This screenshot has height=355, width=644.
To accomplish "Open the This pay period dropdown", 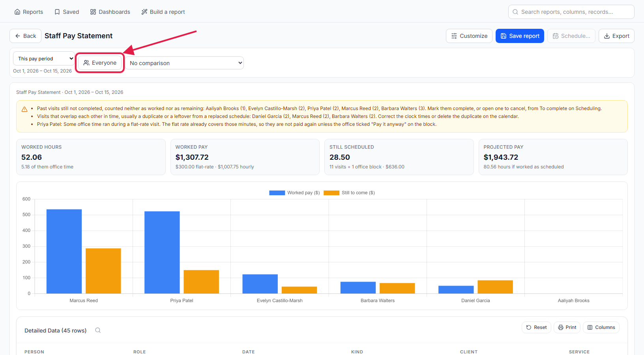I will (44, 58).
